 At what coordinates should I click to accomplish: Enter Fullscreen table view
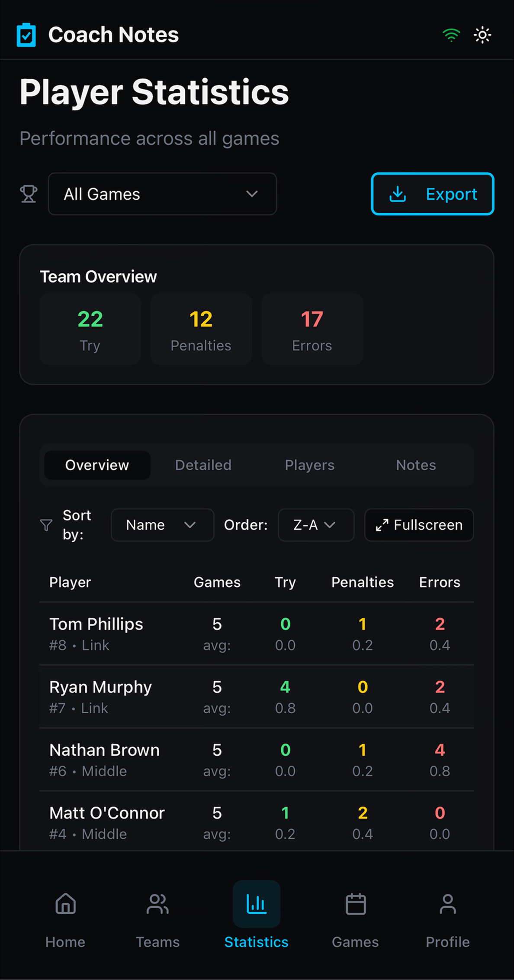419,525
